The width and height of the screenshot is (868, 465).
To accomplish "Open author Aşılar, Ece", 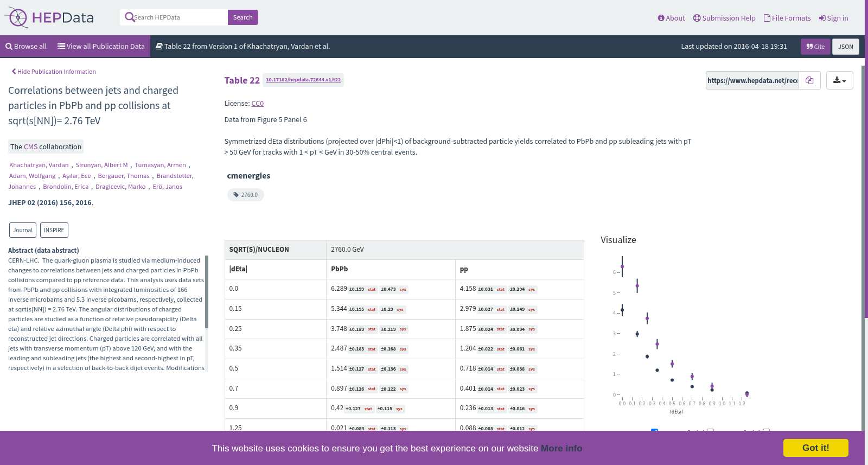I will (76, 176).
